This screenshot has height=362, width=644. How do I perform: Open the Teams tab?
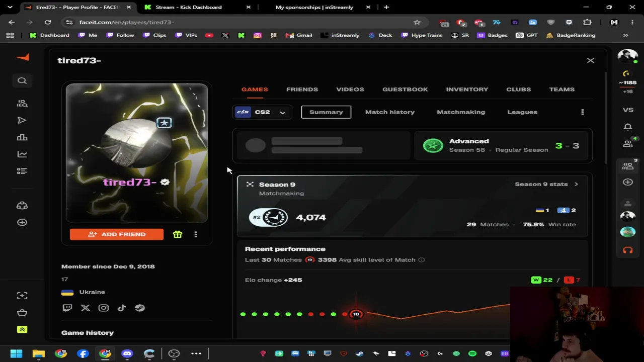[561, 89]
